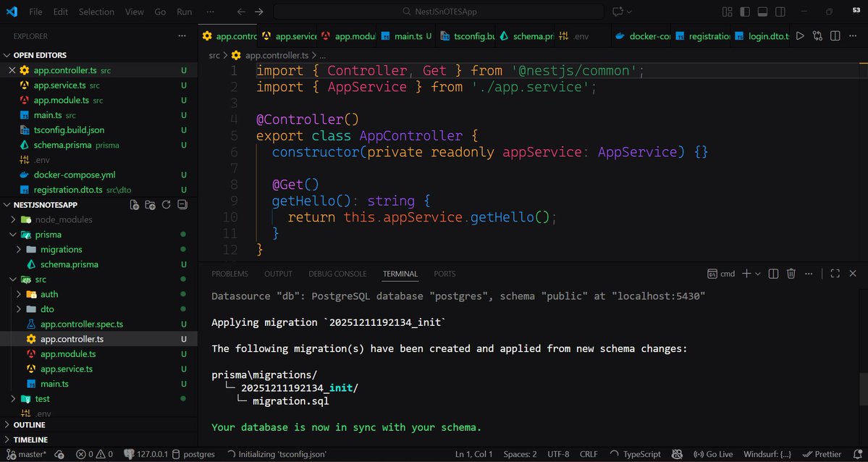Switch to the DEBUG CONSOLE panel tab
The width and height of the screenshot is (868, 462).
point(337,274)
